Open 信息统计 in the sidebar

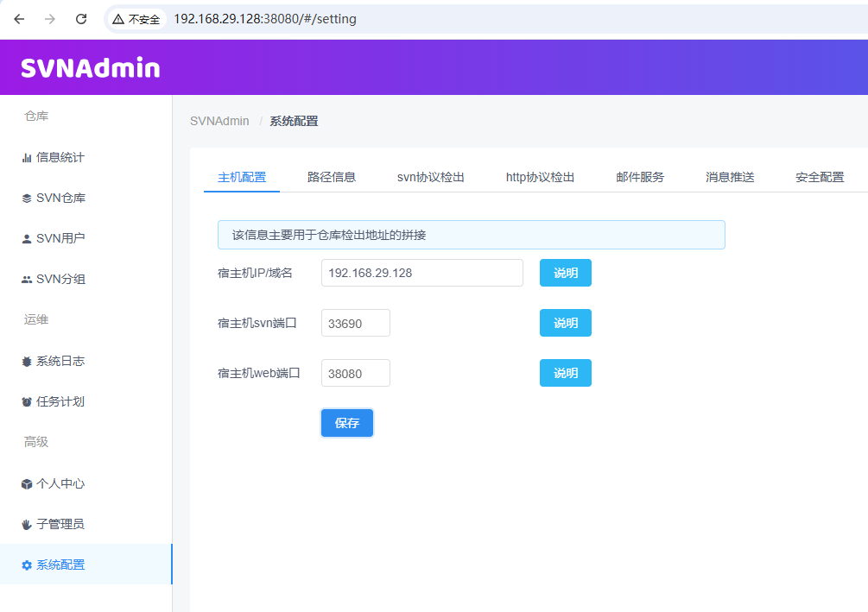[x=86, y=158]
